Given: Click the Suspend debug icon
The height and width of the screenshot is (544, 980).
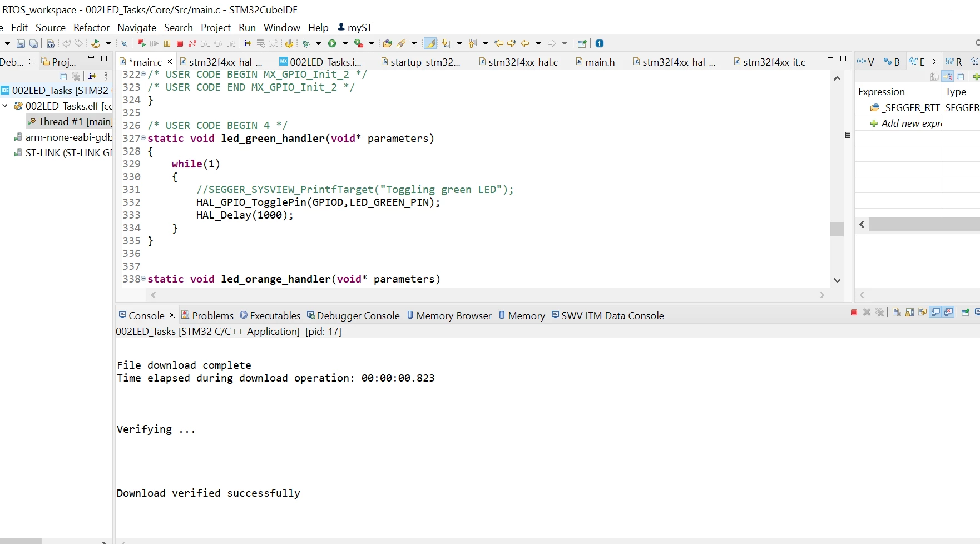Looking at the screenshot, I should coord(167,43).
